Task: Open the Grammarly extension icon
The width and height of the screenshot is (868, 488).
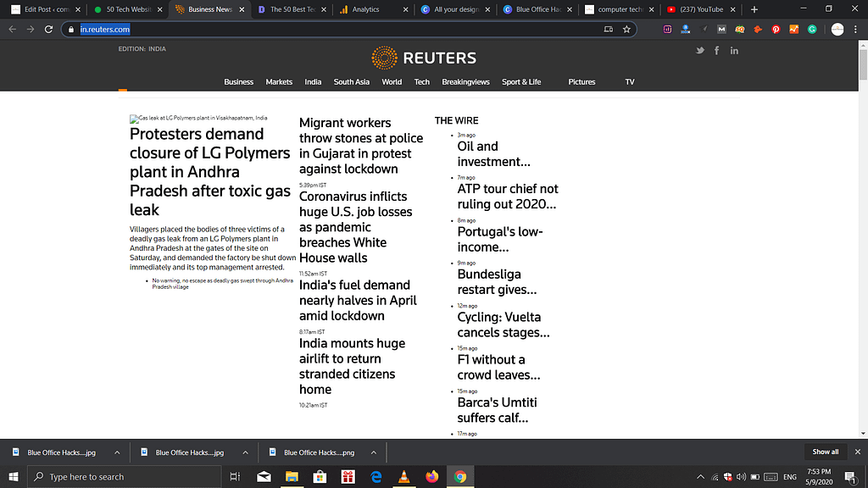Action: coord(812,30)
